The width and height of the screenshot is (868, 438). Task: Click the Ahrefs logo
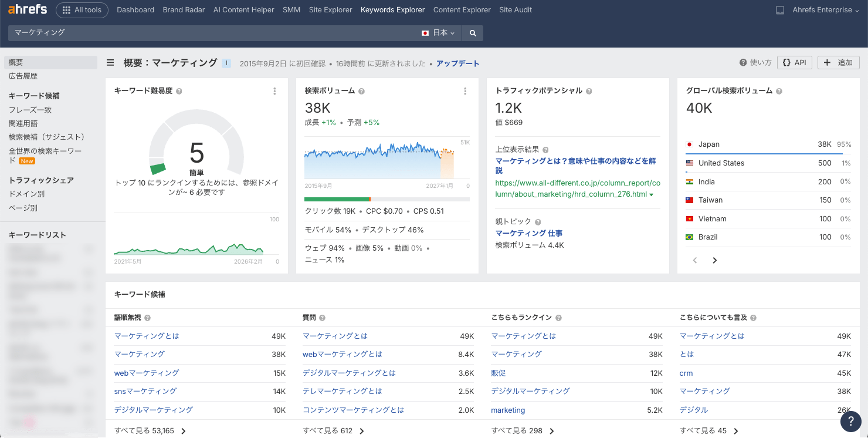pyautogui.click(x=28, y=9)
